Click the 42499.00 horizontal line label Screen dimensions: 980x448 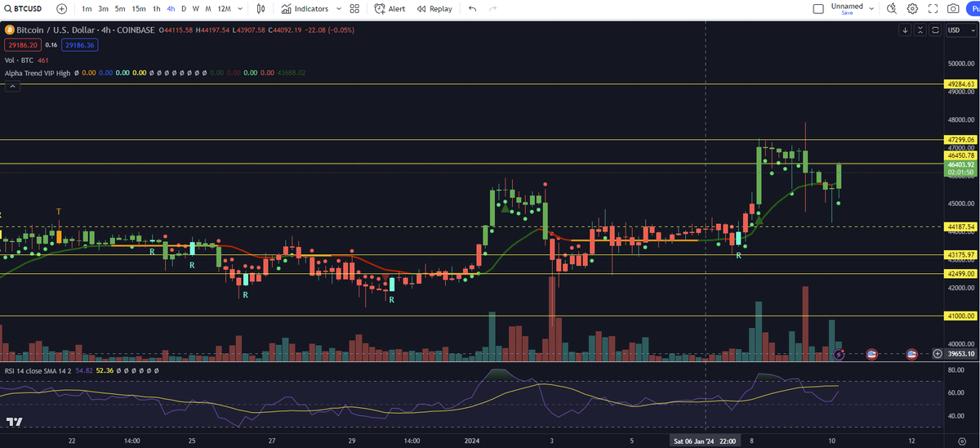pyautogui.click(x=960, y=274)
